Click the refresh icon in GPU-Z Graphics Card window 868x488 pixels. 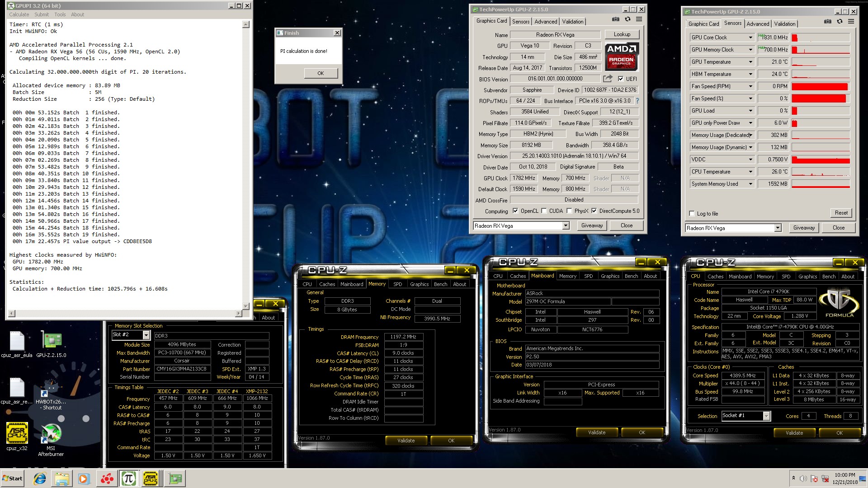click(627, 19)
